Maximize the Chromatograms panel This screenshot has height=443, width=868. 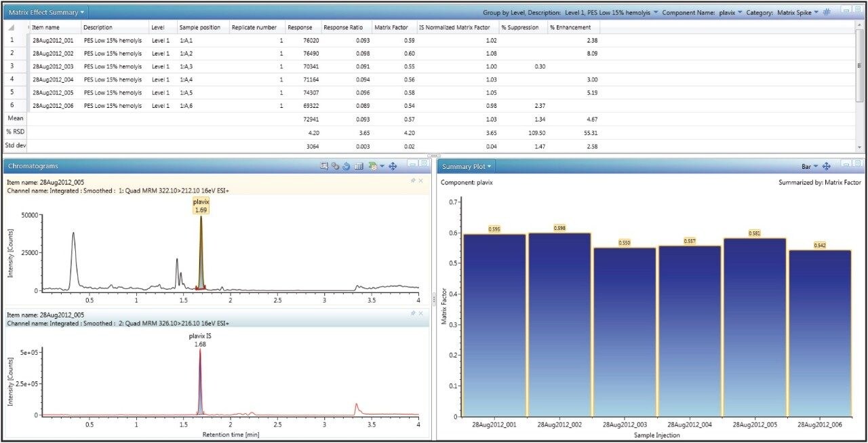click(423, 163)
